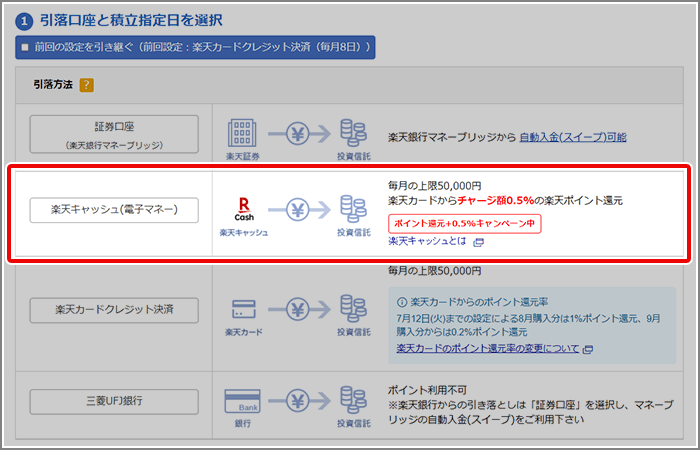Click yen arrow icon in 楽天キャッシュ row
Image resolution: width=700 pixels, height=450 pixels.
[x=299, y=209]
